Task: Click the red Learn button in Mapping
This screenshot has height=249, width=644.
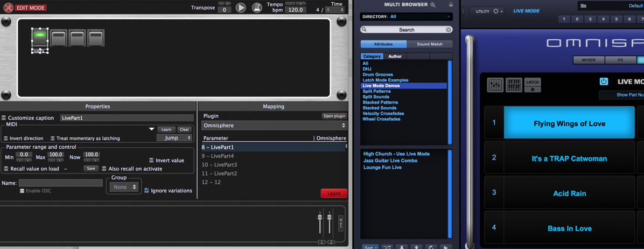Action: pos(334,193)
